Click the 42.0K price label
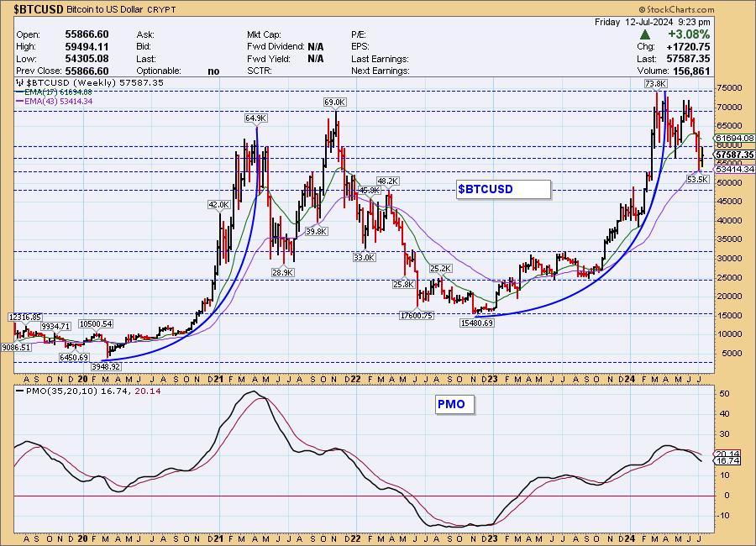 219,204
